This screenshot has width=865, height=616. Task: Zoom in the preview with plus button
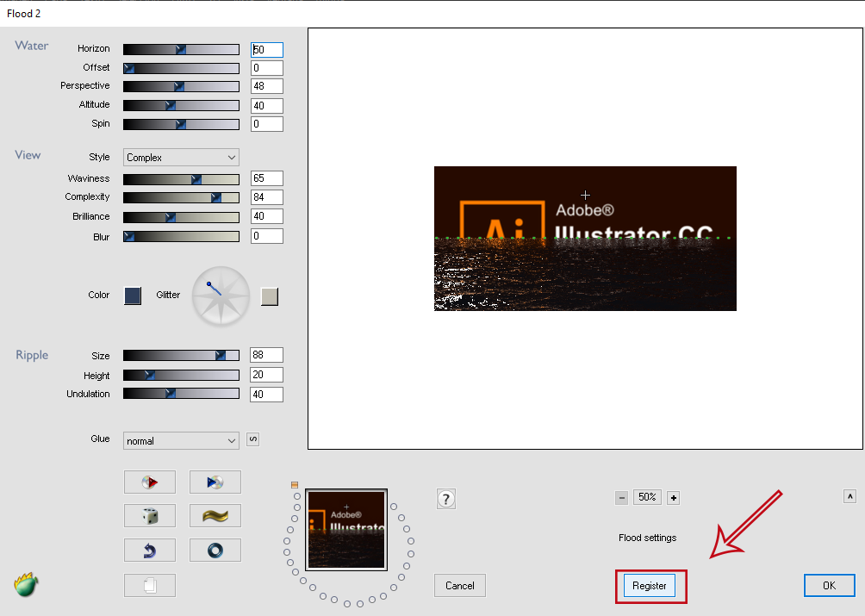pos(673,498)
